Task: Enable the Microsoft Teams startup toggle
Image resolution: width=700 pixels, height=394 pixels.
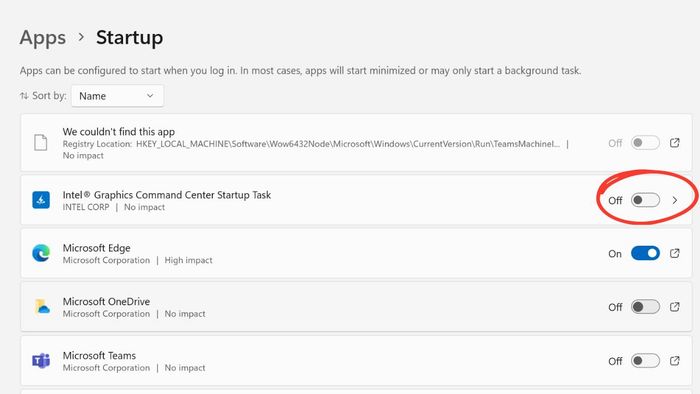Action: pos(645,361)
